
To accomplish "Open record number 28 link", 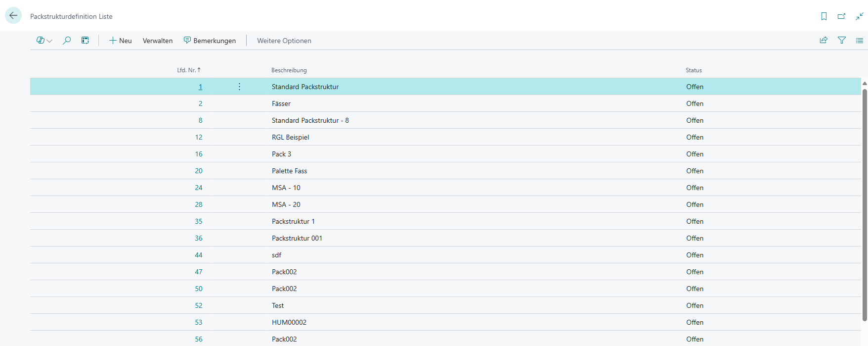I will [x=199, y=204].
